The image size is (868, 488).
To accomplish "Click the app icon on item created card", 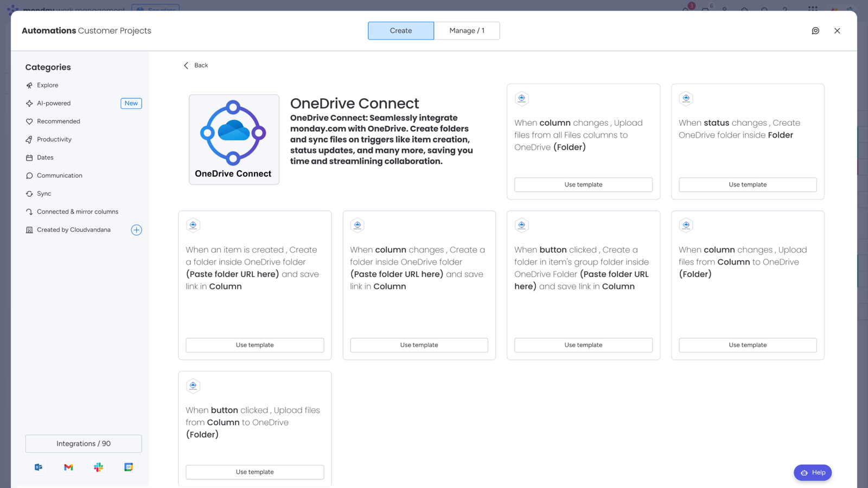I will (193, 225).
